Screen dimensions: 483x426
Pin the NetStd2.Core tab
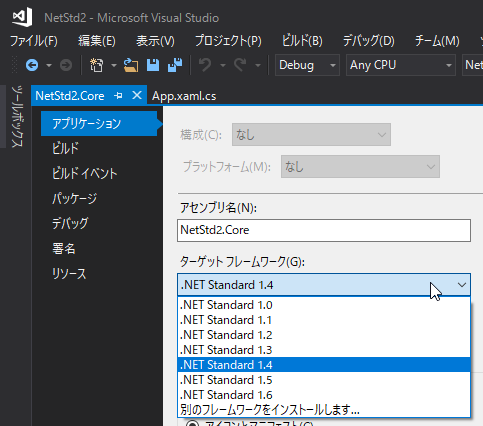tap(118, 96)
